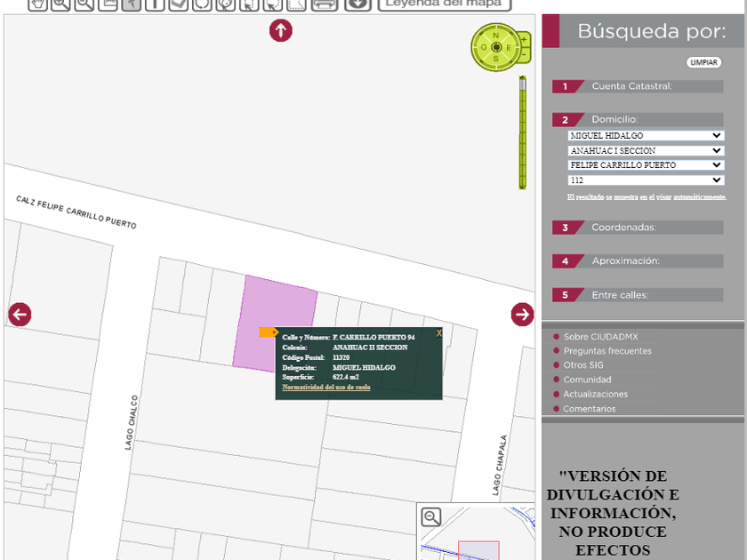The height and width of the screenshot is (560, 747).
Task: Click the LAGO CHALCO street label
Action: 131,422
